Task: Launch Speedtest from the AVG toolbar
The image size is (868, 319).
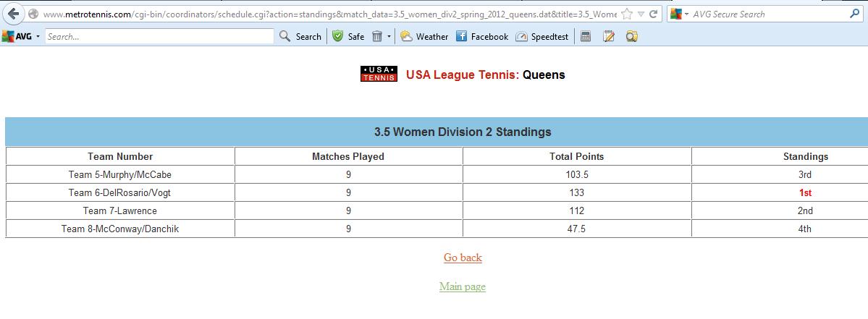Action: pos(543,36)
